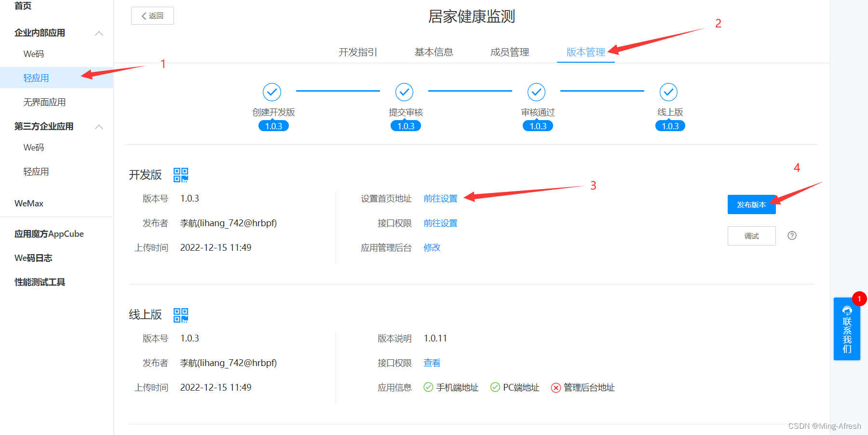Open 应用魔方AppCube in the sidebar

coord(49,234)
